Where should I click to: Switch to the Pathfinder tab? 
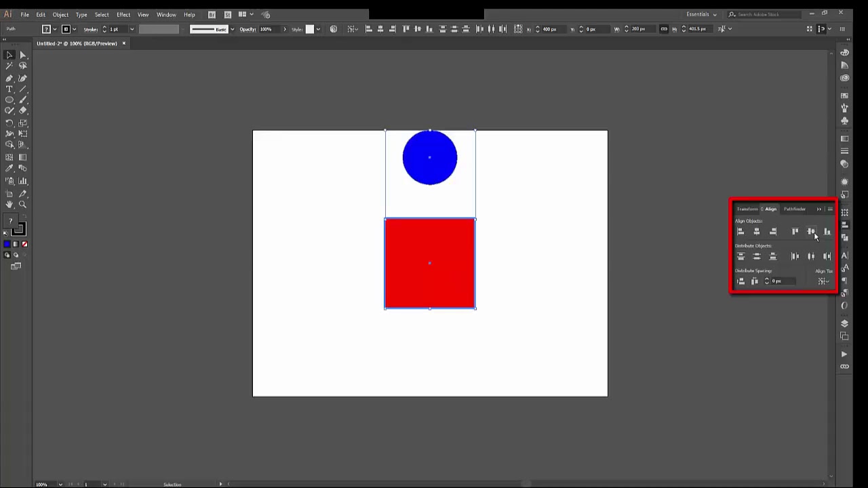[x=795, y=209]
